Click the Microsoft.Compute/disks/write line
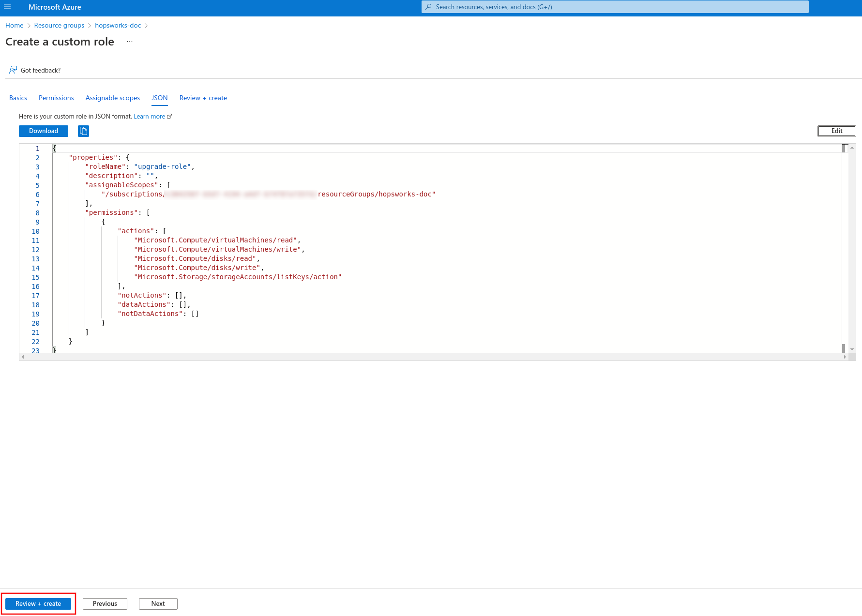 pyautogui.click(x=199, y=268)
